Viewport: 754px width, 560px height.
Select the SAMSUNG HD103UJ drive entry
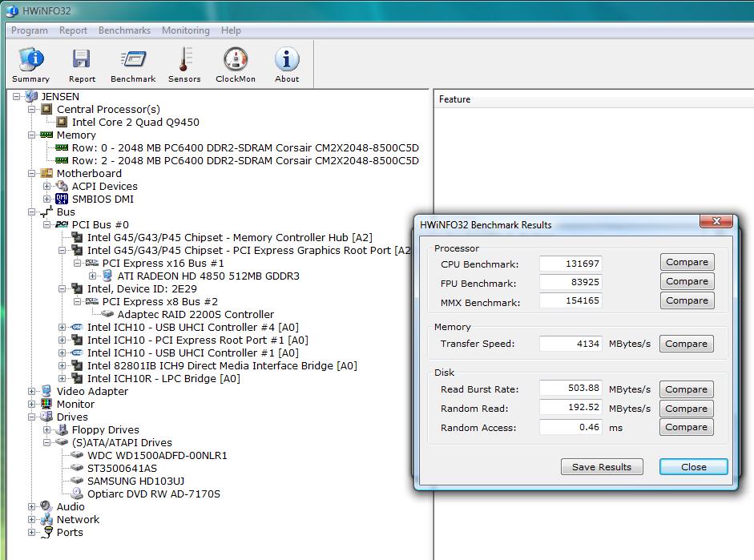135,481
